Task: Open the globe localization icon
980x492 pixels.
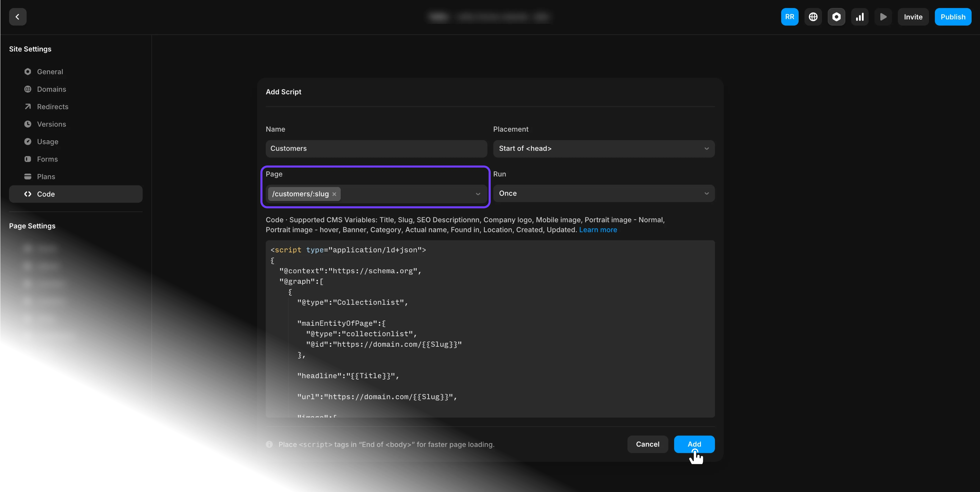Action: pos(813,17)
